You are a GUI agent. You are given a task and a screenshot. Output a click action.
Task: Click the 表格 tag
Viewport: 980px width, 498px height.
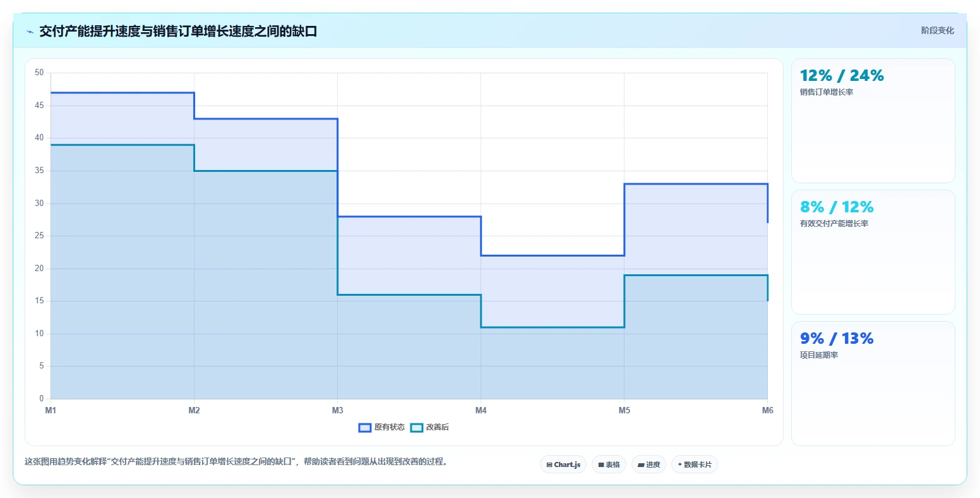point(609,465)
